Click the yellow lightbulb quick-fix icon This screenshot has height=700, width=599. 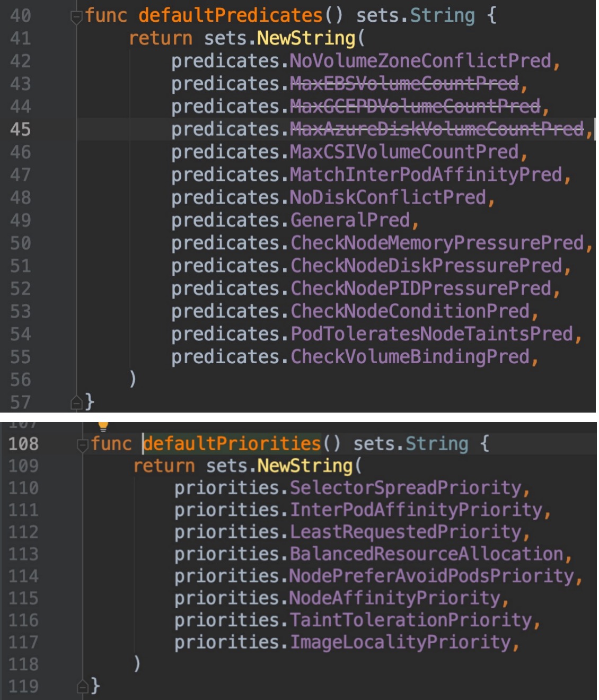pyautogui.click(x=103, y=425)
